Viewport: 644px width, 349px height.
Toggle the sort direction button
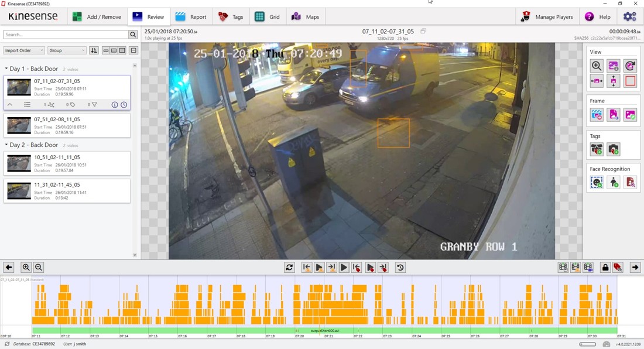point(94,50)
